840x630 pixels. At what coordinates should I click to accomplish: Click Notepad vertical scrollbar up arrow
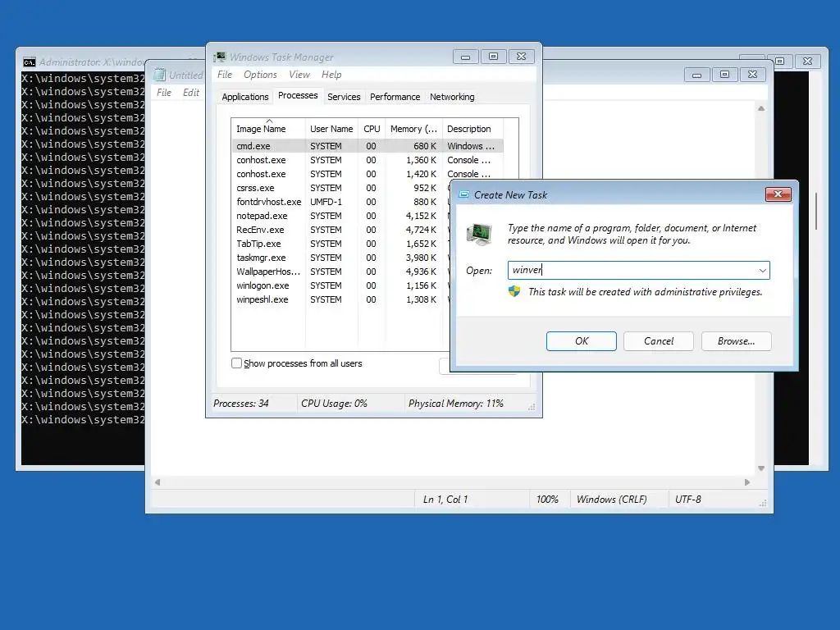[761, 109]
